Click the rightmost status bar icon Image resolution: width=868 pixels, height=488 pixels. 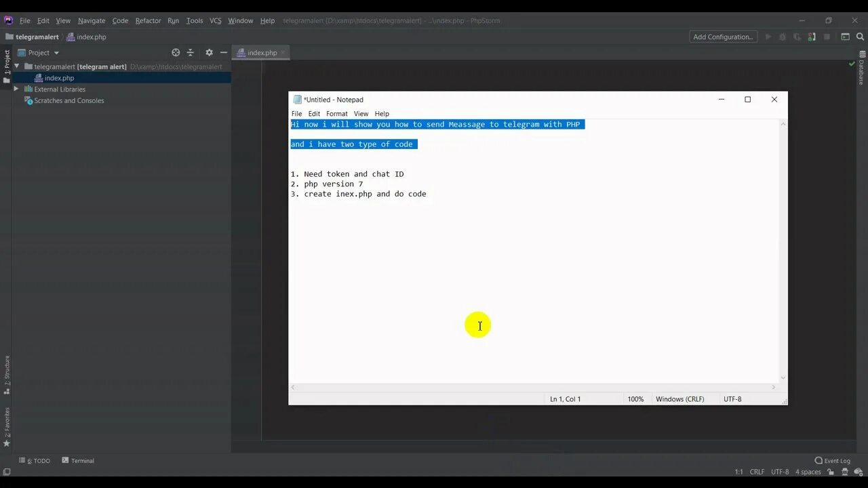point(858,472)
